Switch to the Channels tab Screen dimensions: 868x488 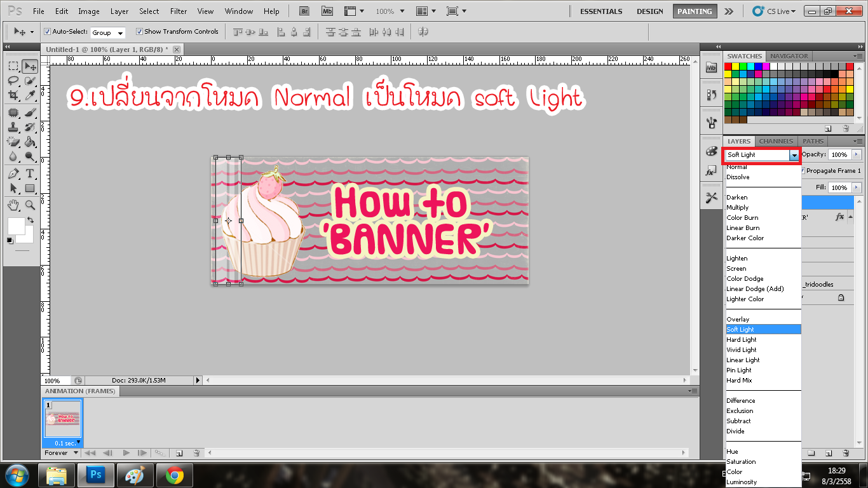click(776, 141)
